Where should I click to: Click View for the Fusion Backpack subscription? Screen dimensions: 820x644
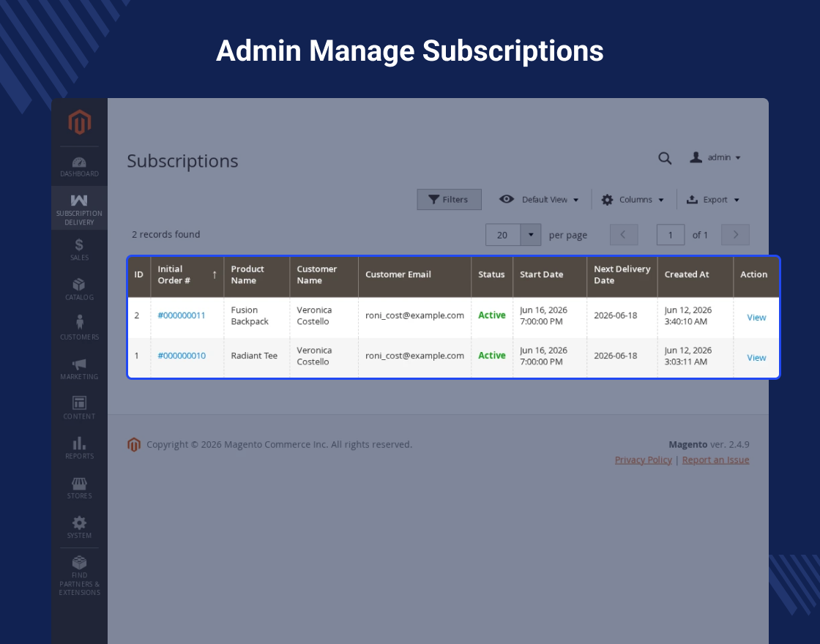click(x=756, y=318)
